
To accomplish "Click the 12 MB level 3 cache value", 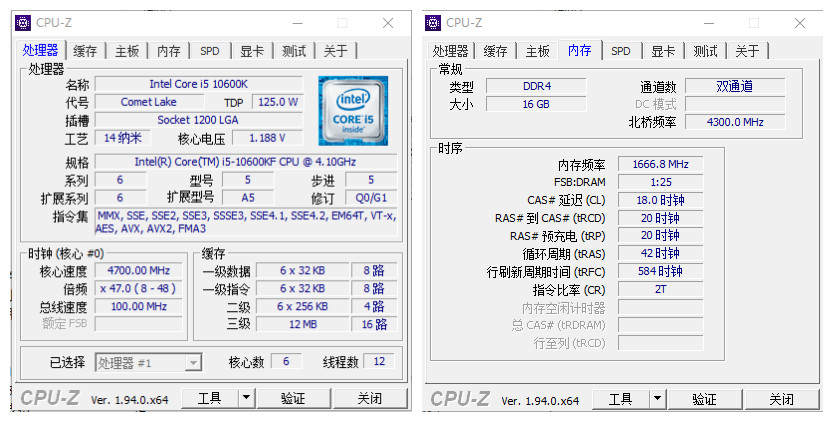I will coord(303,324).
